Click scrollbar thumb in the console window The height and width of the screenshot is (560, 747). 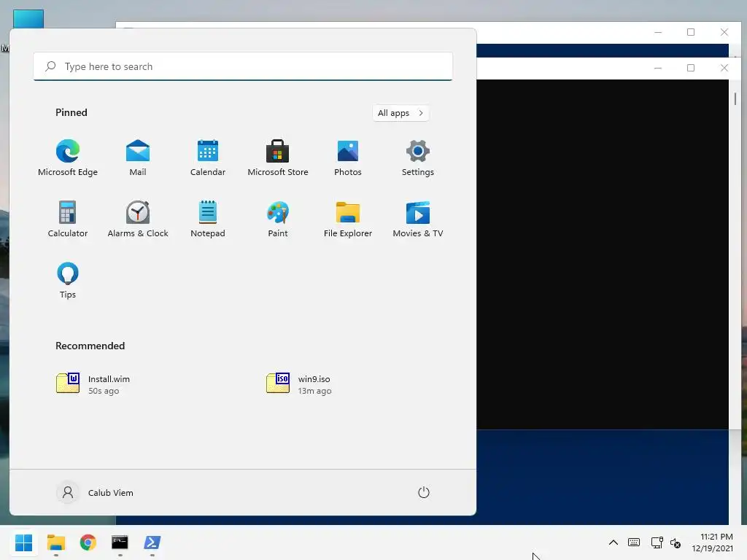pos(735,98)
